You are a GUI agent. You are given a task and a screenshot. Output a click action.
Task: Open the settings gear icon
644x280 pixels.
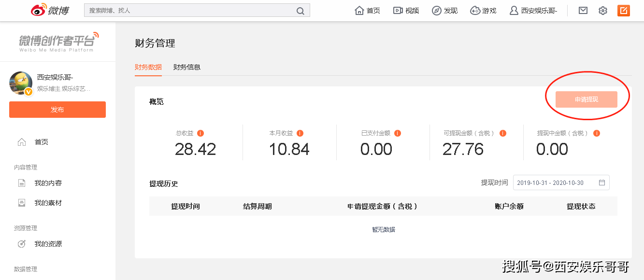(x=602, y=11)
